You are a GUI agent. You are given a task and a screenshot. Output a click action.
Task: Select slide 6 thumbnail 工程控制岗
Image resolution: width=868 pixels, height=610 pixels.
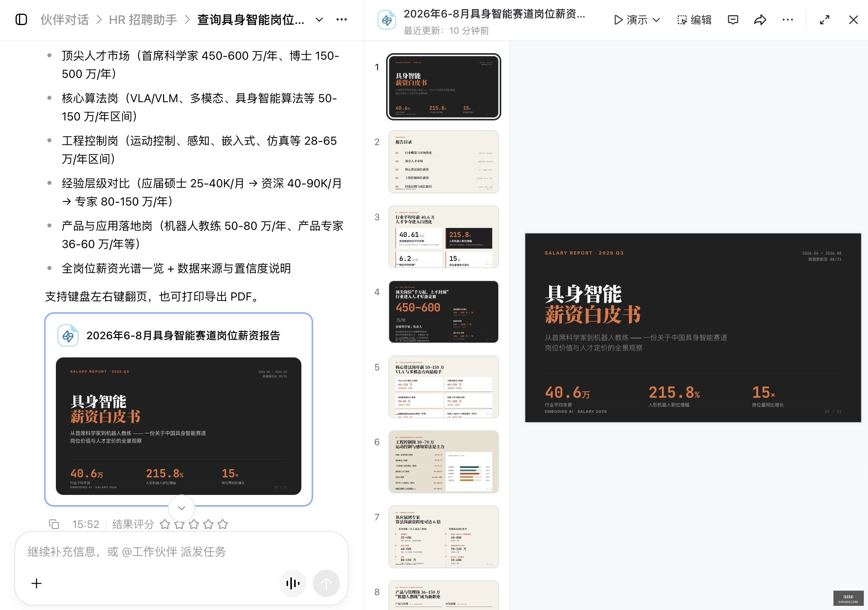pyautogui.click(x=444, y=462)
